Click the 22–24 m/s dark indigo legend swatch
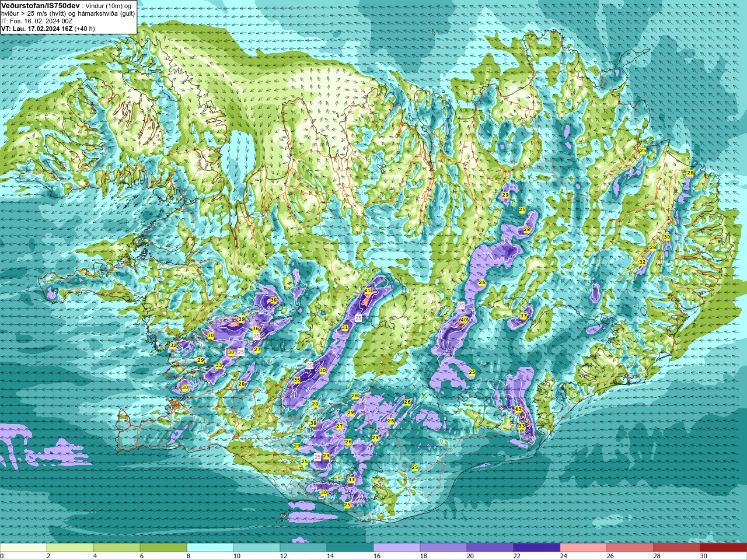Image resolution: width=747 pixels, height=560 pixels. click(537, 548)
